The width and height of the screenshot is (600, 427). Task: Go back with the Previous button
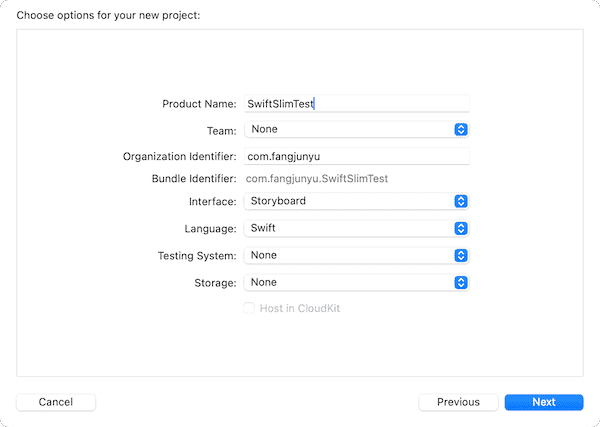pyautogui.click(x=458, y=402)
